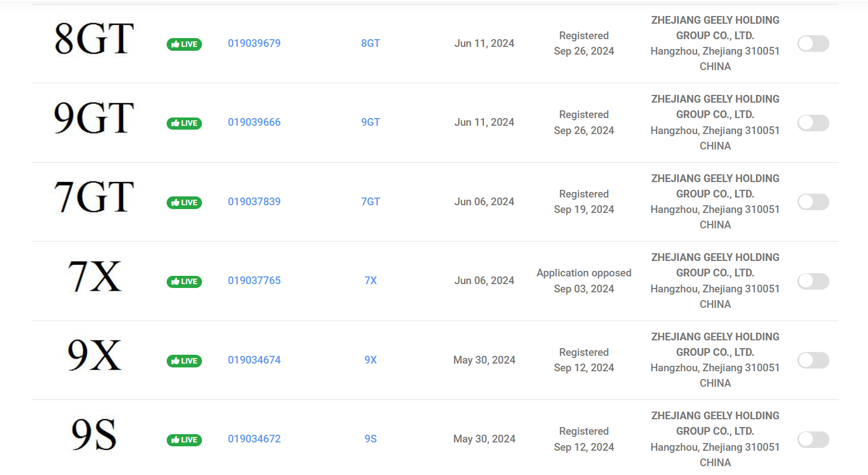The width and height of the screenshot is (868, 475).
Task: Click the 7X trademark image
Action: [94, 276]
